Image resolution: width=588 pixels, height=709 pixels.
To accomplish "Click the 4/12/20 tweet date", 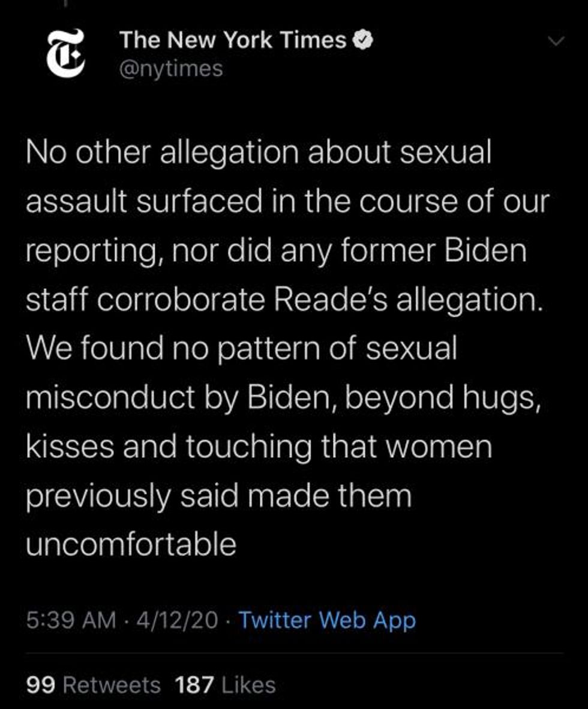I will (177, 620).
